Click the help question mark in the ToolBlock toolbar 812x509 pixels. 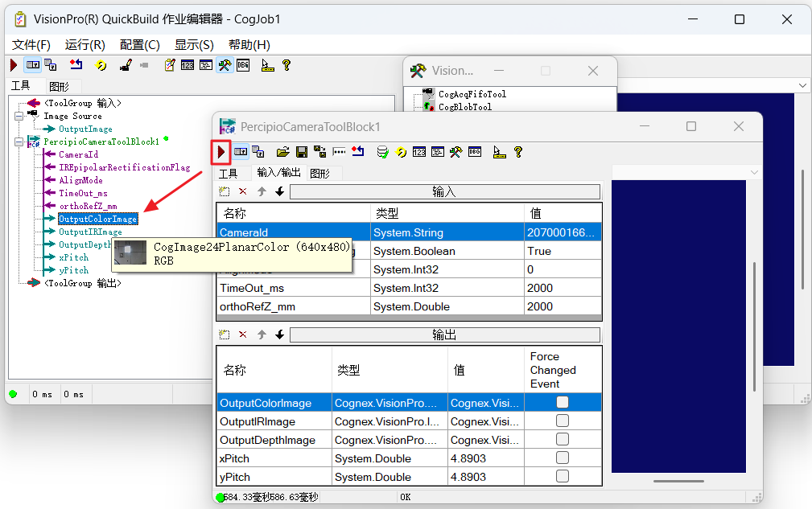point(517,152)
